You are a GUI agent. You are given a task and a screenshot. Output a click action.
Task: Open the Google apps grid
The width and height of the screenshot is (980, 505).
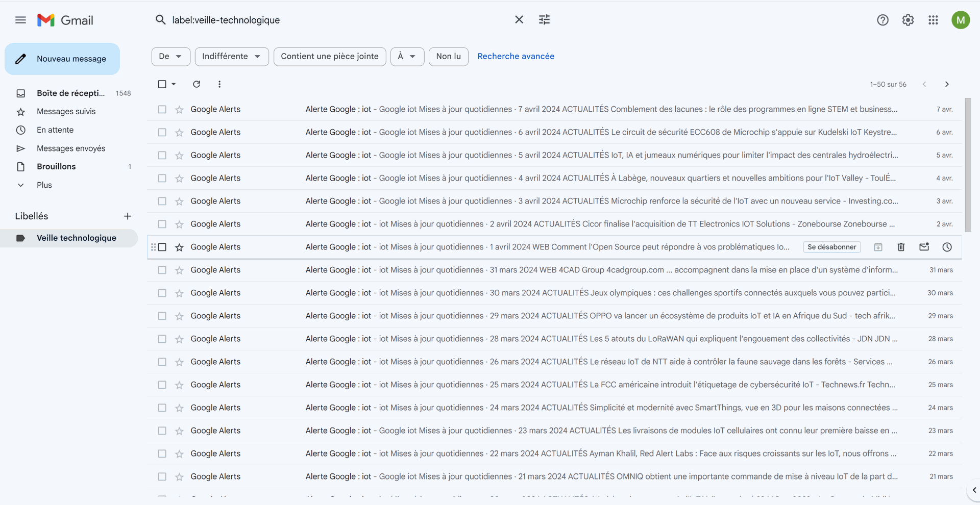(x=933, y=20)
